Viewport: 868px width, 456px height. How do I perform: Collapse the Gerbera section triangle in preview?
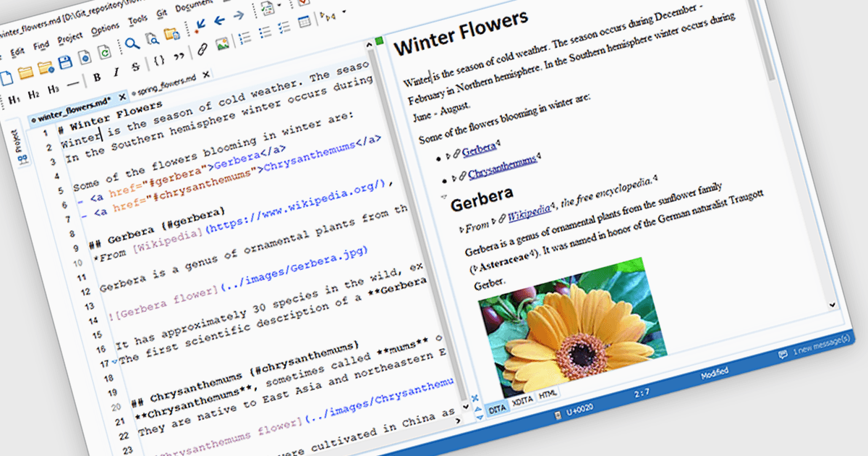coord(444,198)
